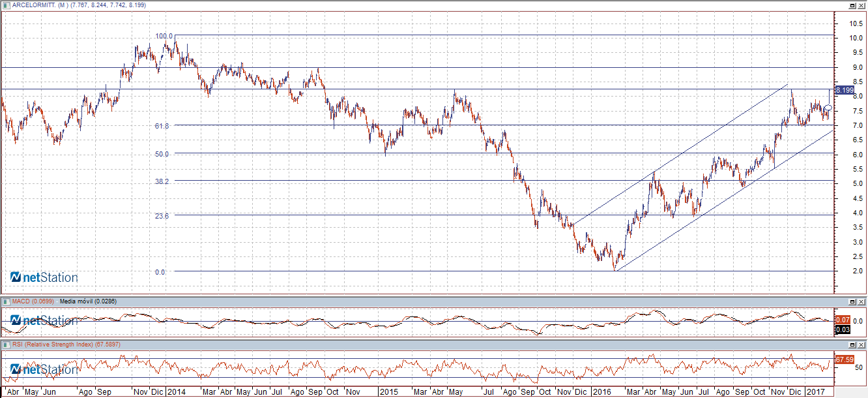Select the Fibonacci 50.0 level label
The image size is (868, 398).
point(162,154)
